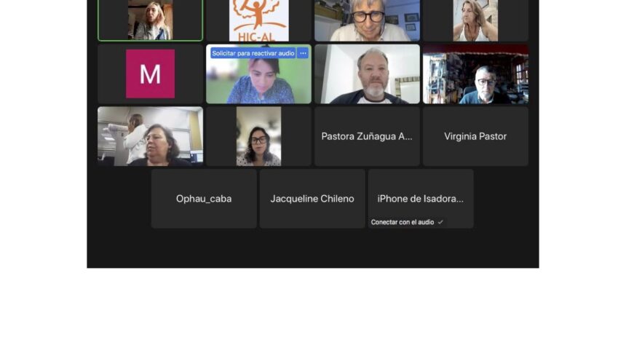
Task: Select video of woman in office with colleague
Action: pos(150,136)
